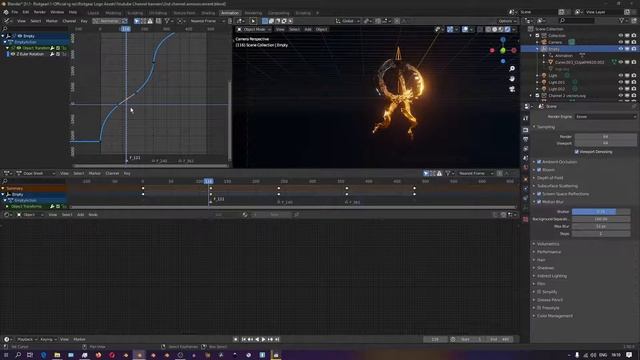Open the Window menu
The image size is (640, 360).
point(57,12)
